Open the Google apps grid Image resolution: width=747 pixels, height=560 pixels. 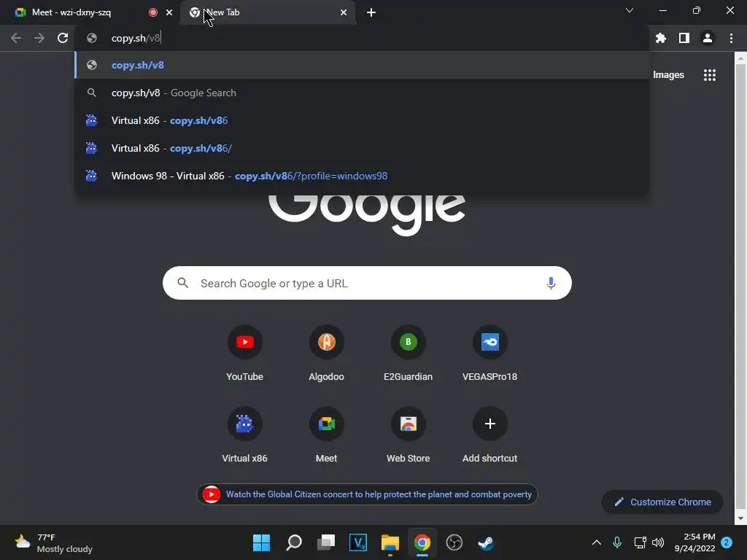pos(710,75)
